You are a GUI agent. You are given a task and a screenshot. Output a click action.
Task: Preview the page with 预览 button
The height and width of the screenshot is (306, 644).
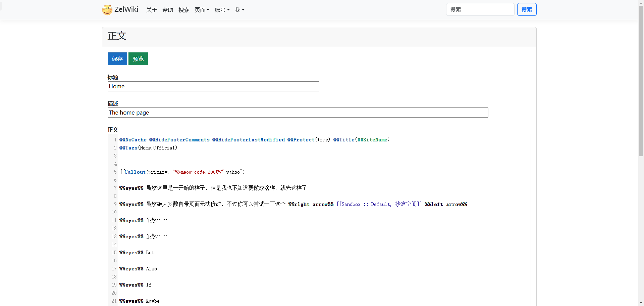point(138,59)
